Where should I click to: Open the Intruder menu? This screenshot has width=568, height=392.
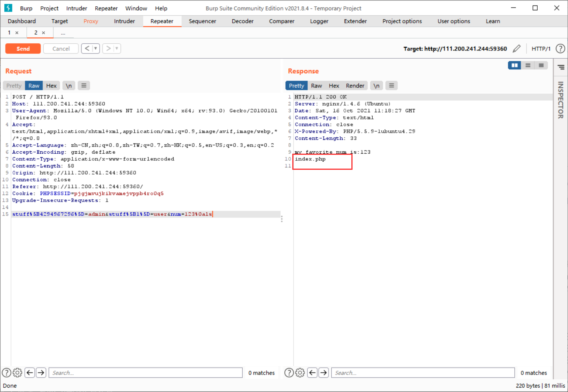pyautogui.click(x=77, y=8)
